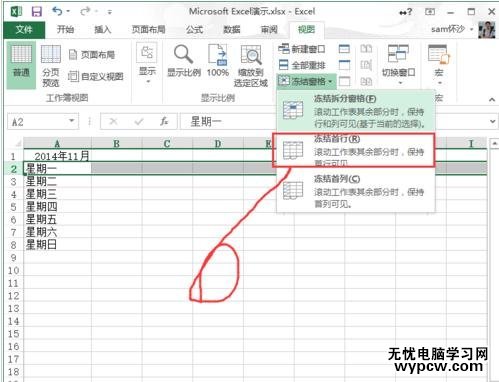The image size is (499, 382).
Task: Confirm the formula bar entry (checkmark)
Action: pyautogui.click(x=139, y=122)
